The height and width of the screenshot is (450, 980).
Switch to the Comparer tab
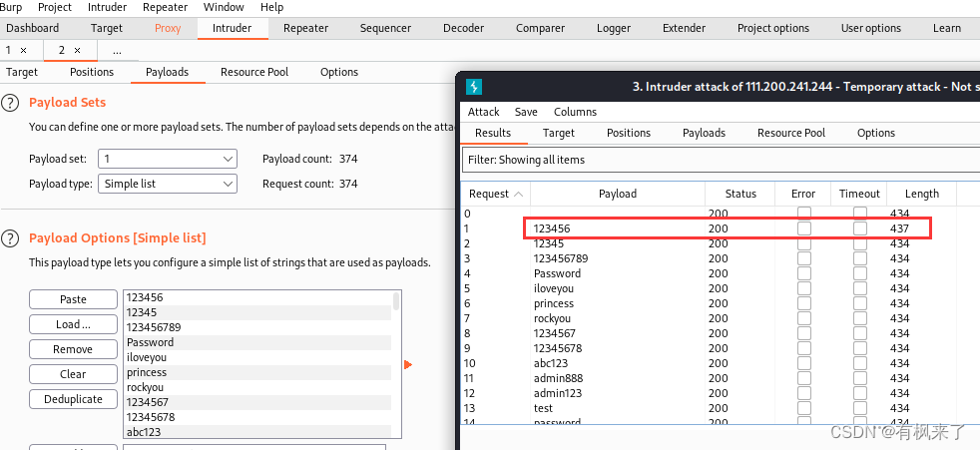click(540, 28)
